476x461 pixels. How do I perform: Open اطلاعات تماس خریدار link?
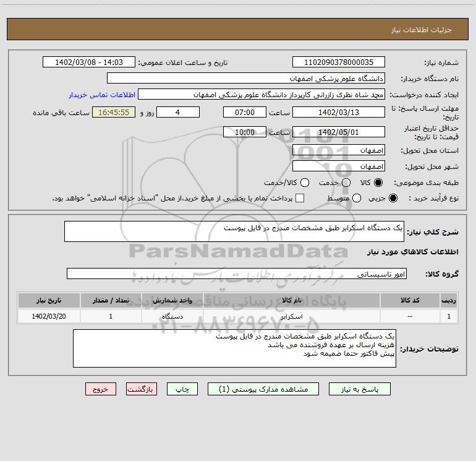[x=102, y=95]
